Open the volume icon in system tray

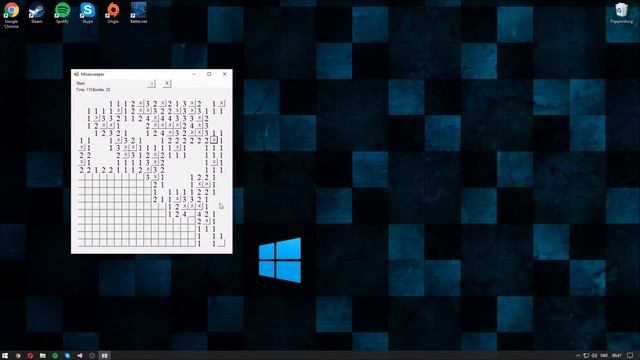594,356
